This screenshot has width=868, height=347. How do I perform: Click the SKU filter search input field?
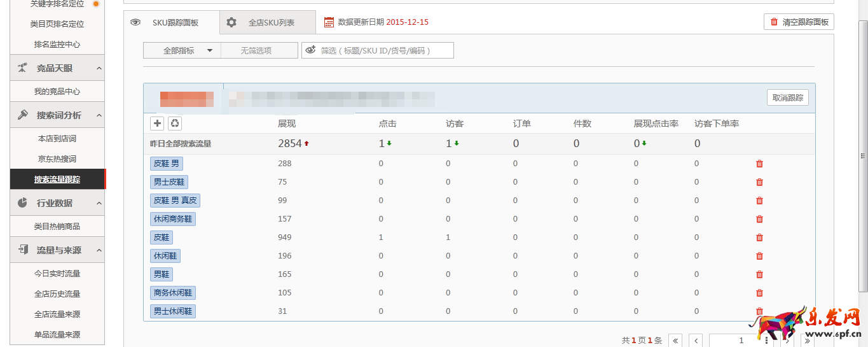coord(385,50)
